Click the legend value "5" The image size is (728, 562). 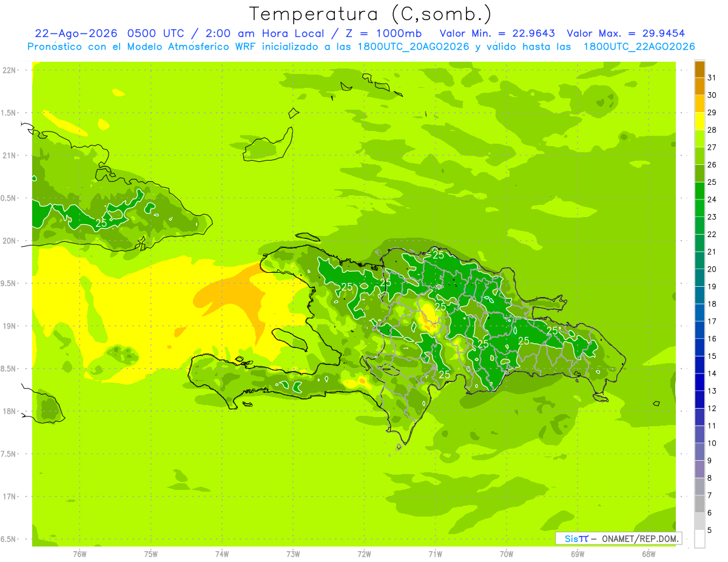pyautogui.click(x=710, y=530)
